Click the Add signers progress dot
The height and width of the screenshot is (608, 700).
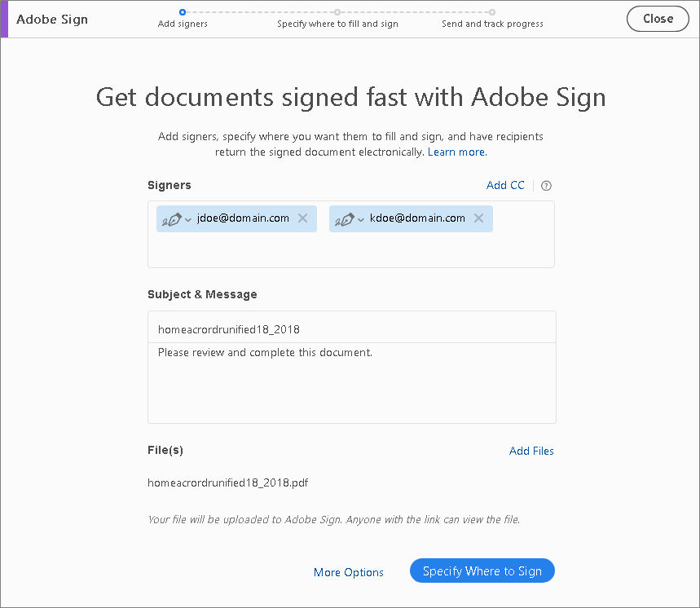tap(183, 12)
